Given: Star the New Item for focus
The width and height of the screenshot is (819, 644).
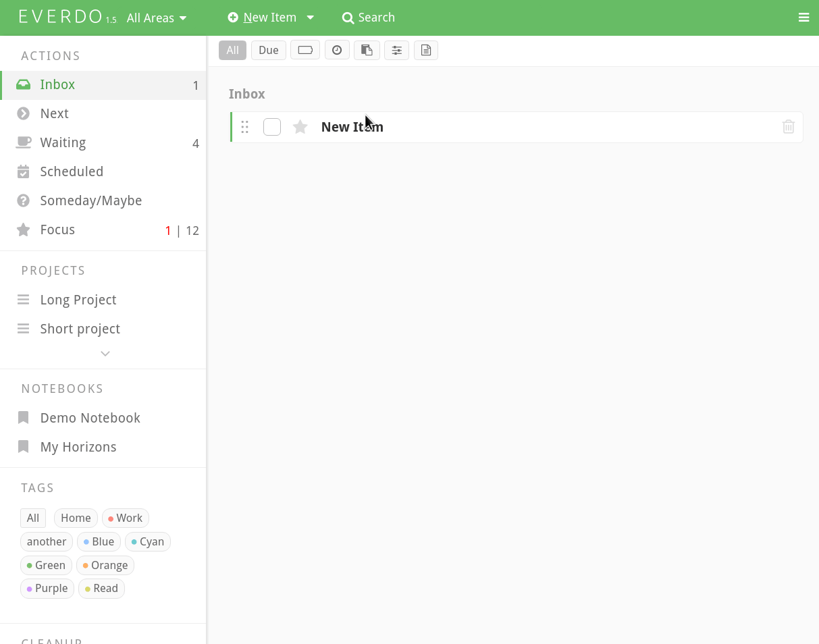Looking at the screenshot, I should [300, 127].
